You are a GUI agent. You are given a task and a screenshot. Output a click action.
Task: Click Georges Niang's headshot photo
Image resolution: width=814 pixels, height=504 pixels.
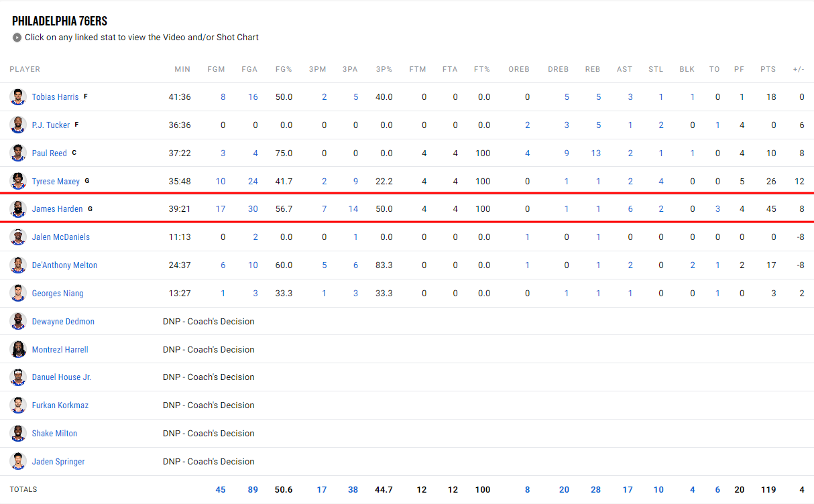click(17, 294)
